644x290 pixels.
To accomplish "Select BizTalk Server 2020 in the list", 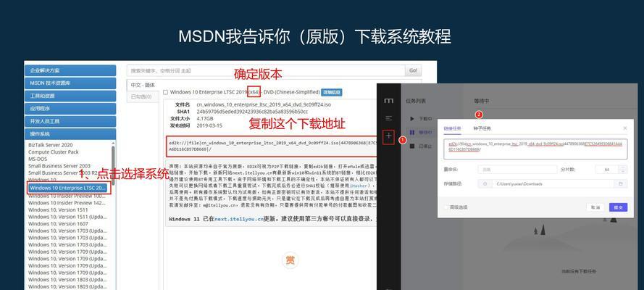I will click(51, 145).
